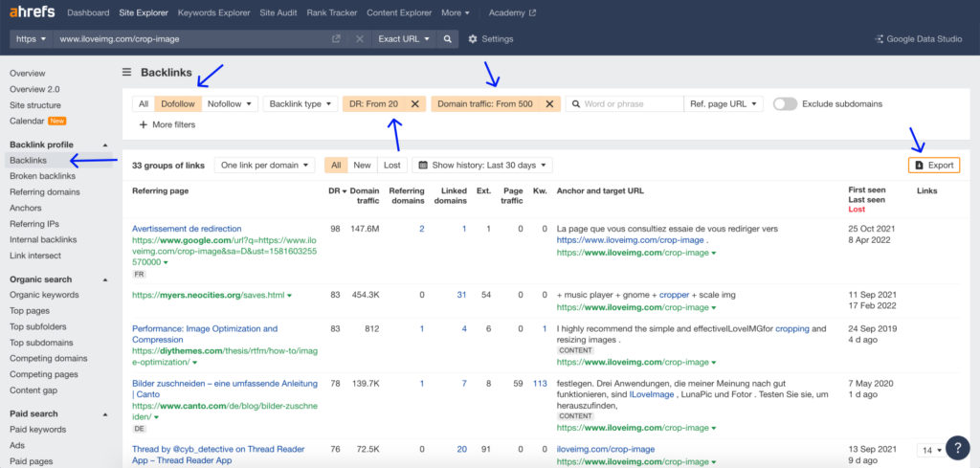Clear the URL input with X icon

coord(360,38)
